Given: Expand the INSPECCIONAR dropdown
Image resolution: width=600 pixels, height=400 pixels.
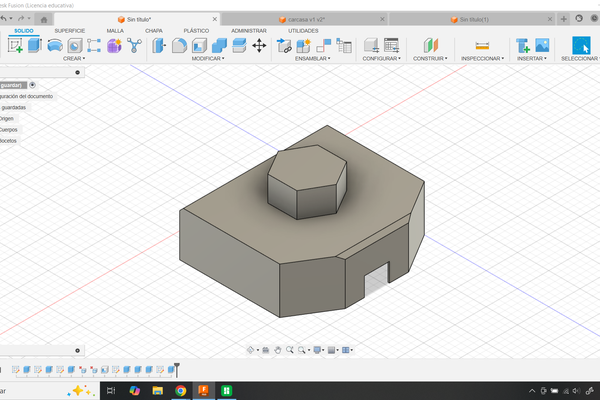Looking at the screenshot, I should tap(482, 59).
